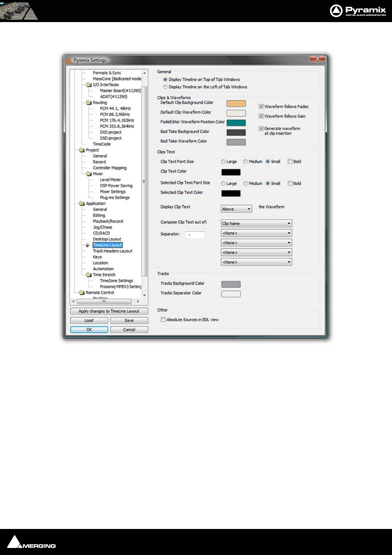Open Playback/Record settings page
The image size is (392, 555).
[108, 221]
